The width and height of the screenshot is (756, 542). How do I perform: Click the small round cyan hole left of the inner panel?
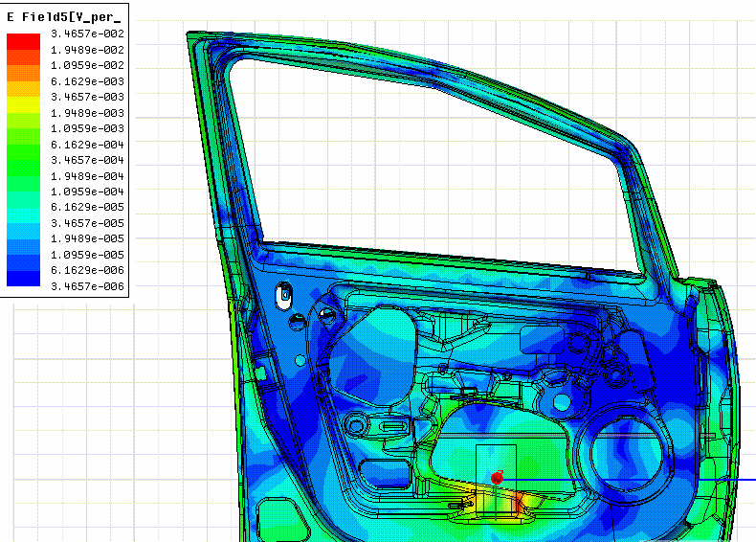300,360
